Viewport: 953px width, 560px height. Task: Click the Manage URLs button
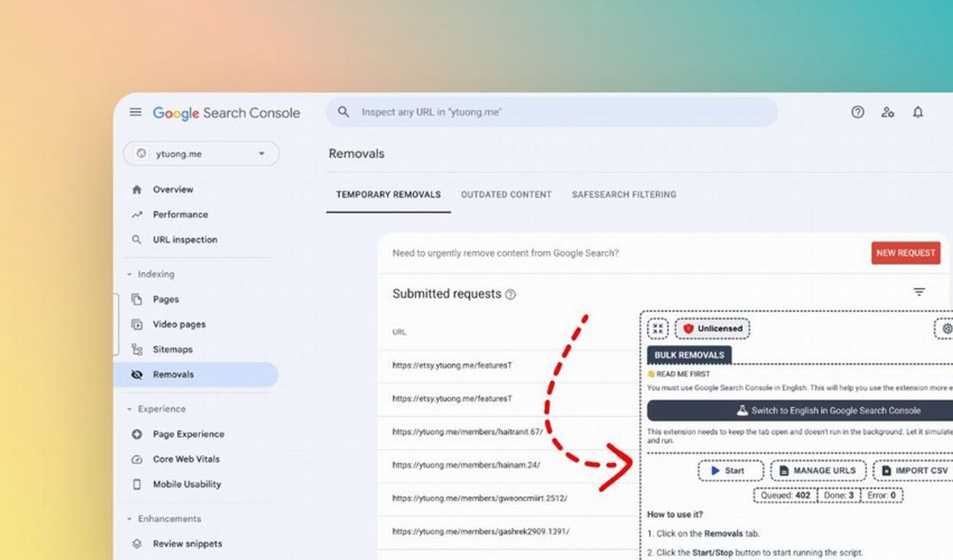coord(818,471)
